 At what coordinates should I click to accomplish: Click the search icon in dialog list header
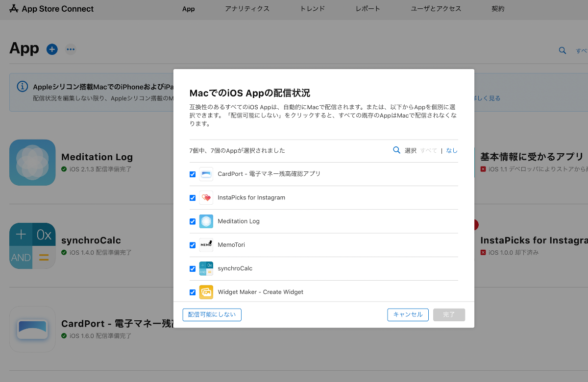pyautogui.click(x=397, y=150)
